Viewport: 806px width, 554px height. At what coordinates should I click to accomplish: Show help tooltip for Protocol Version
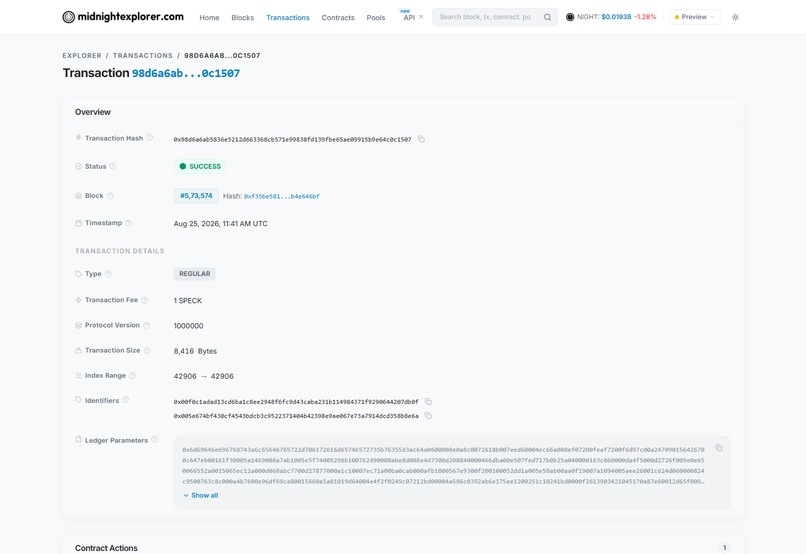click(146, 325)
